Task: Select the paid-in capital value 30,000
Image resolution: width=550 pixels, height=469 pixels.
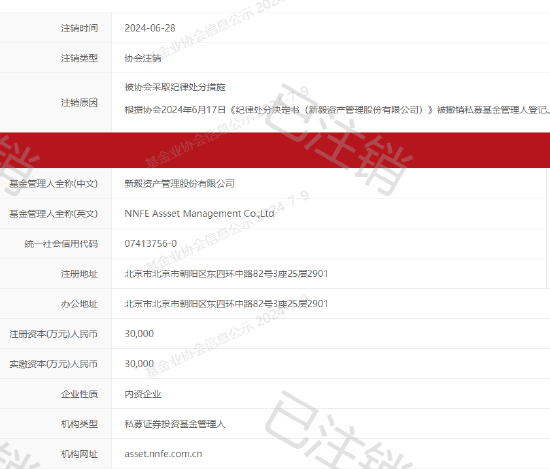Action: pos(139,364)
